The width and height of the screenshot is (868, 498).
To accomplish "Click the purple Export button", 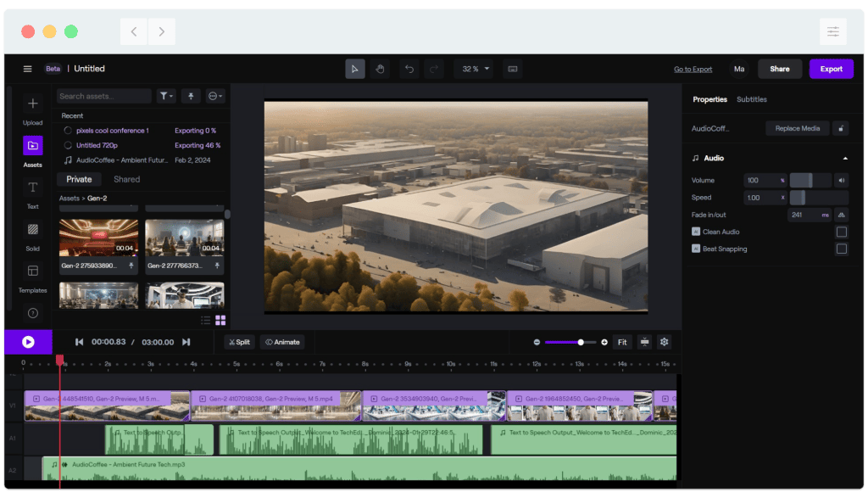I will (x=832, y=69).
